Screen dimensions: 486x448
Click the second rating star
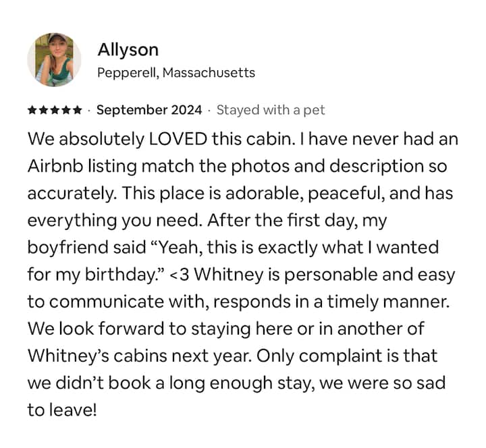point(43,110)
